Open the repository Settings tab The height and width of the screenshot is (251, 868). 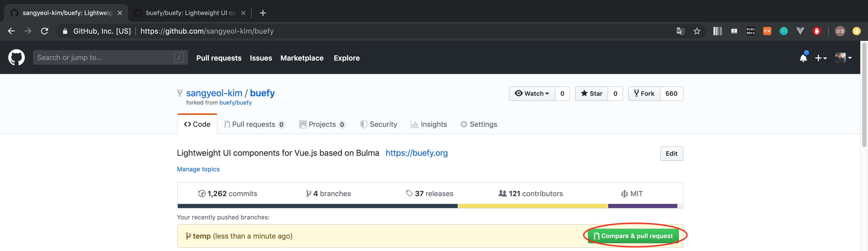click(478, 124)
